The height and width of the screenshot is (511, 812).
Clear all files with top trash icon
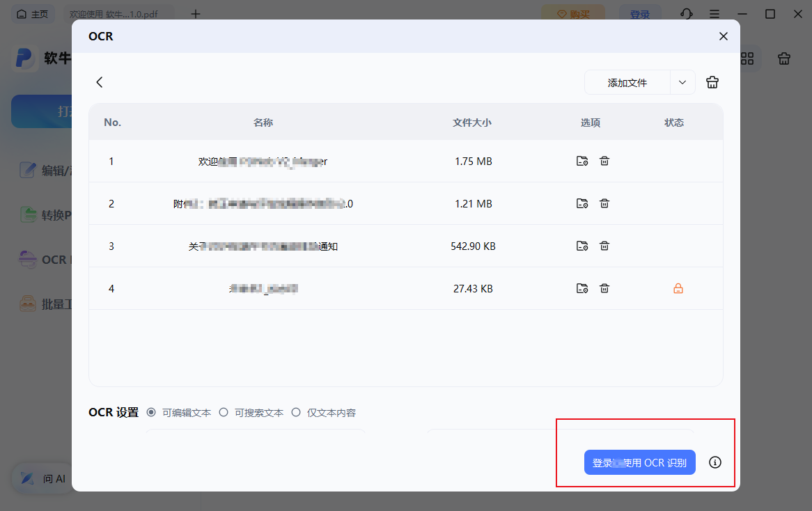[712, 82]
